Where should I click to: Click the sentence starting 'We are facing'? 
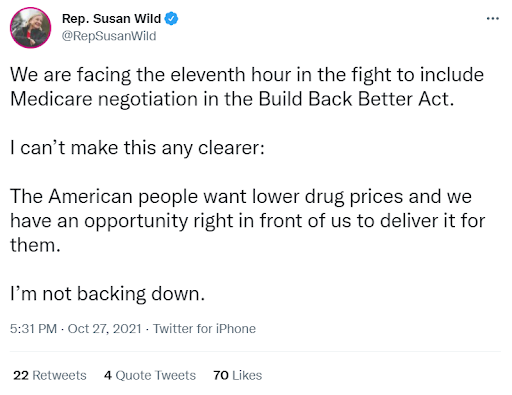[247, 87]
